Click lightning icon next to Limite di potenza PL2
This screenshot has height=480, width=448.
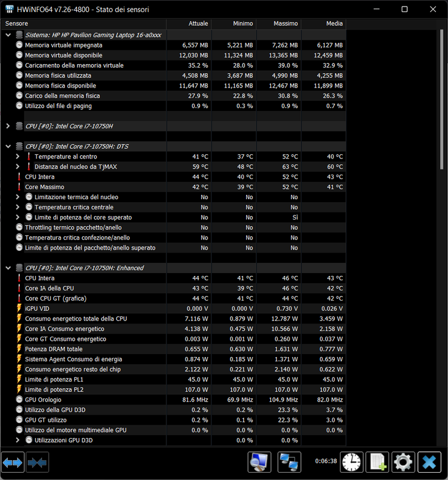point(19,389)
